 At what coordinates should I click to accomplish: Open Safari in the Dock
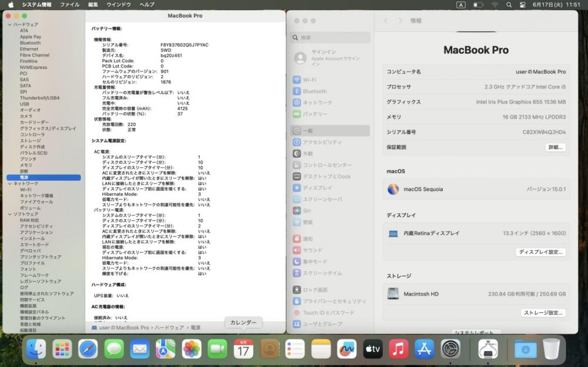(88, 349)
